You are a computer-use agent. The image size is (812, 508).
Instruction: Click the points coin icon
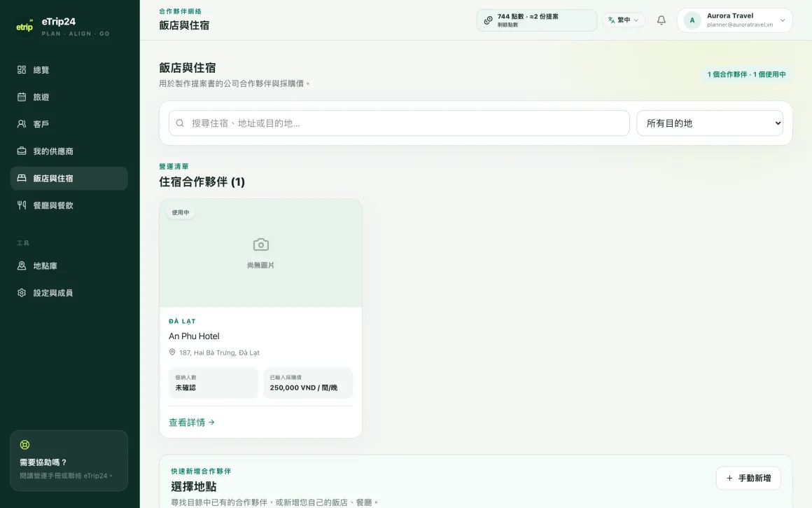coord(489,20)
